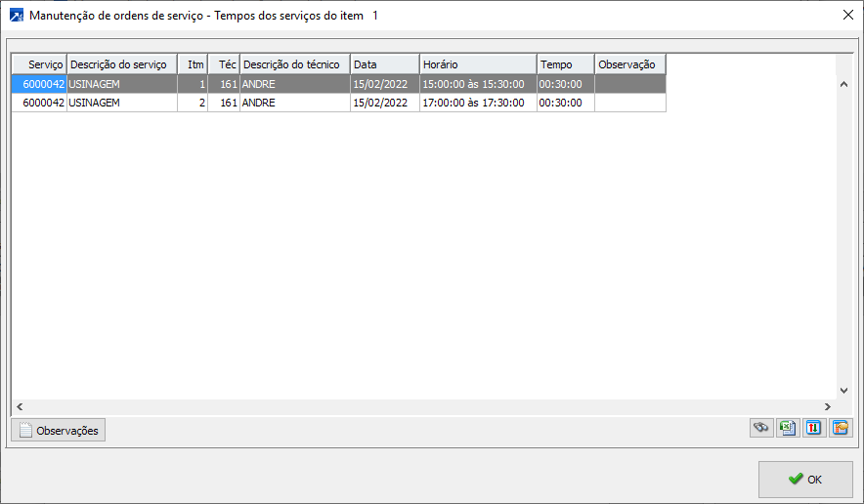Click the horizontal scrollbar left arrow
This screenshot has width=864, height=504.
[x=20, y=406]
